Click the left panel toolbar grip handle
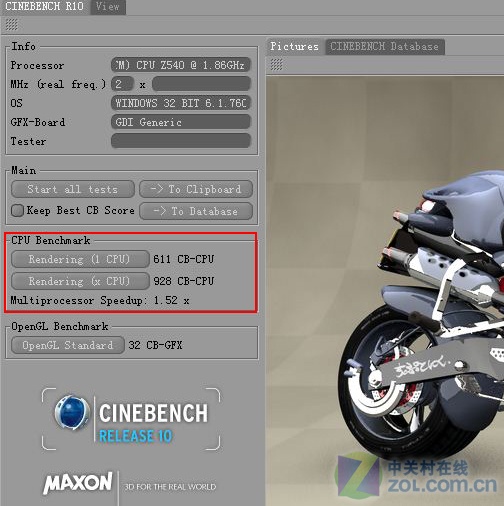This screenshot has width=504, height=506. click(12, 25)
